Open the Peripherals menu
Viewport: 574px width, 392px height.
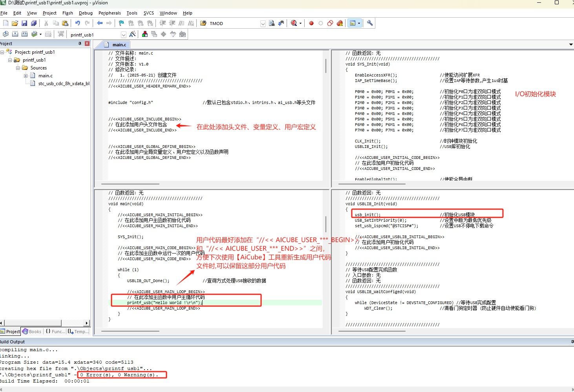pos(110,13)
